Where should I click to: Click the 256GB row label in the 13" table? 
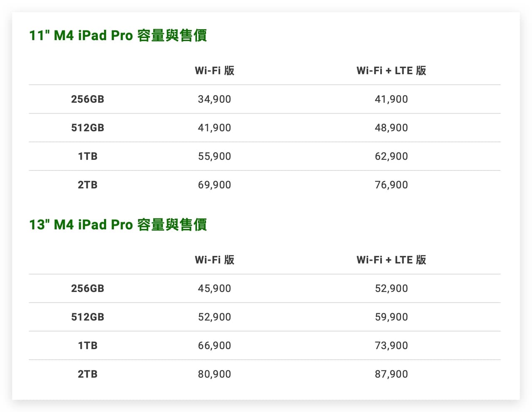click(88, 289)
